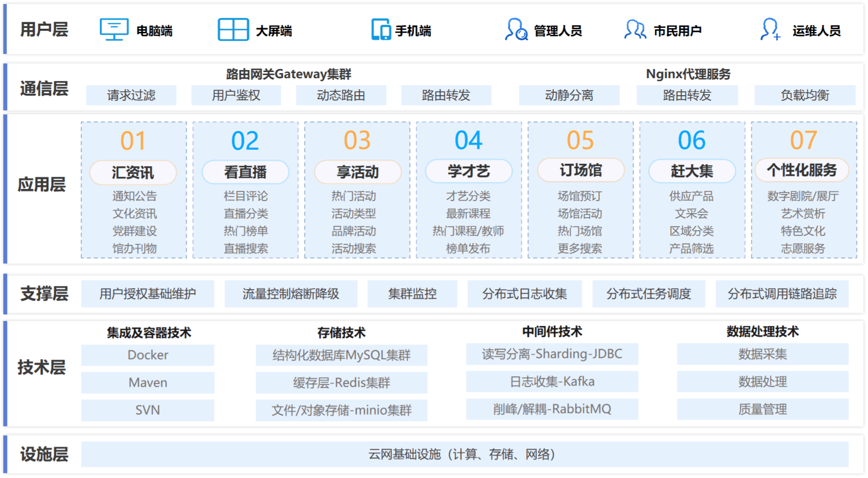Click the 管理人员 admin user icon
Screen dimensions: 868x478
[x=516, y=30]
